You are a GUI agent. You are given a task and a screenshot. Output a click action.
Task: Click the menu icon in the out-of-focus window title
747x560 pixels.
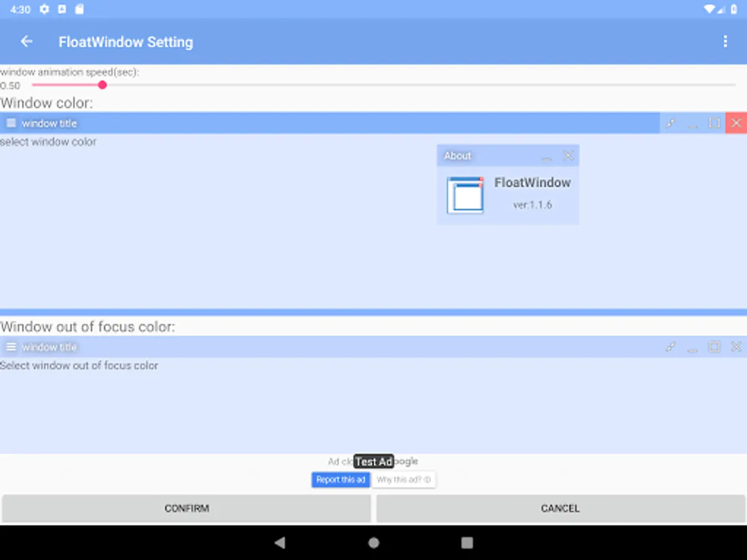[x=11, y=347]
